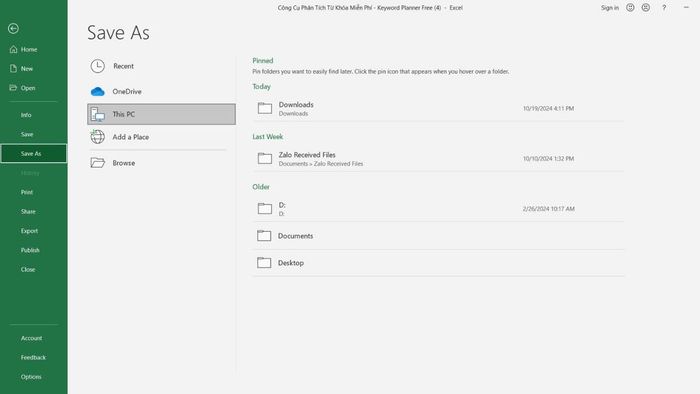Click the Downloads folder icon
Image resolution: width=700 pixels, height=394 pixels.
click(x=265, y=108)
